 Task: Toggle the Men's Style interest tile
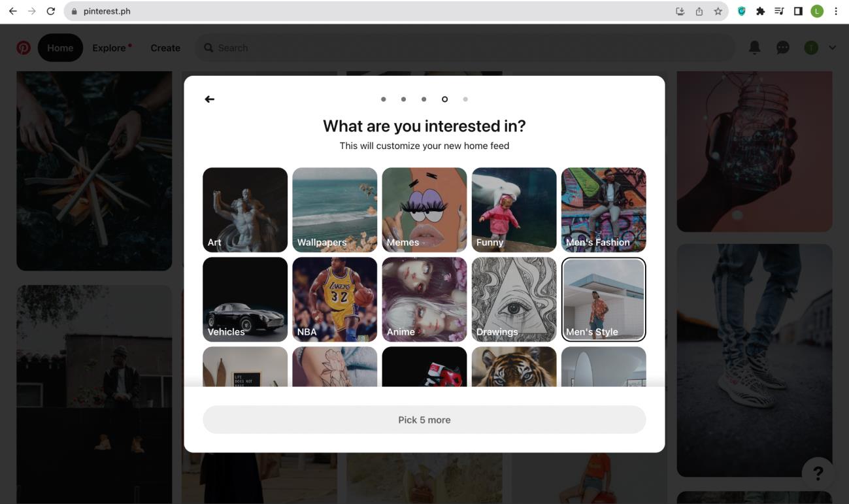[603, 299]
